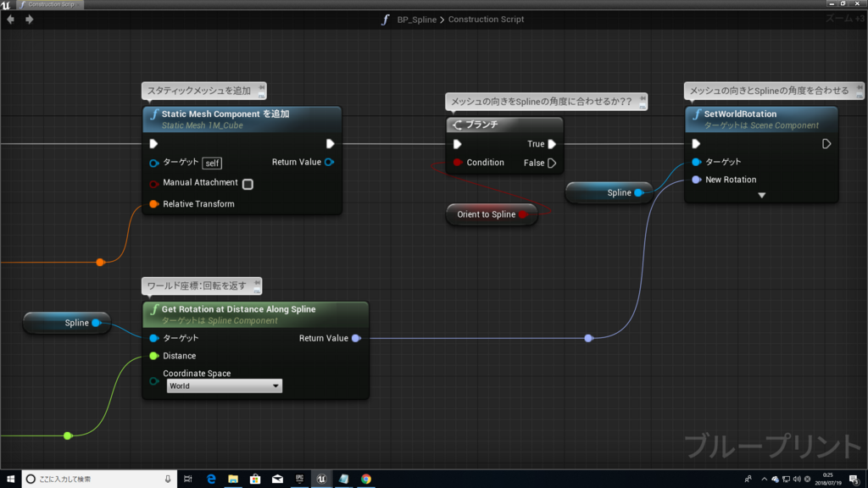Viewport: 868px width, 488px height.
Task: Navigate back with the left arrow
Action: pos(10,19)
